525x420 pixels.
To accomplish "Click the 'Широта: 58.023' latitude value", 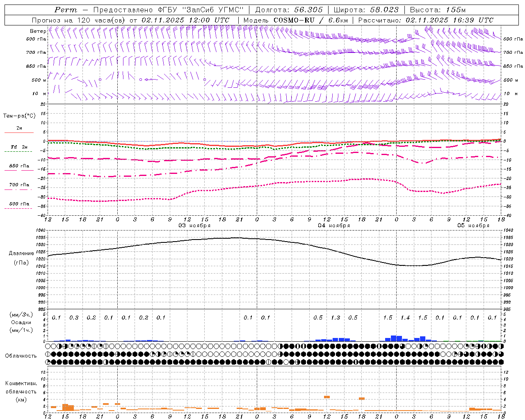I will coord(366,10).
